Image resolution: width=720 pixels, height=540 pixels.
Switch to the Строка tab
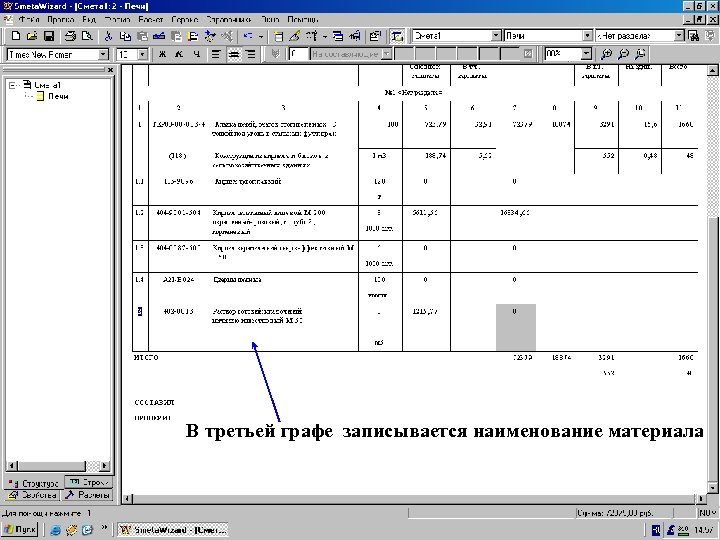pos(89,482)
